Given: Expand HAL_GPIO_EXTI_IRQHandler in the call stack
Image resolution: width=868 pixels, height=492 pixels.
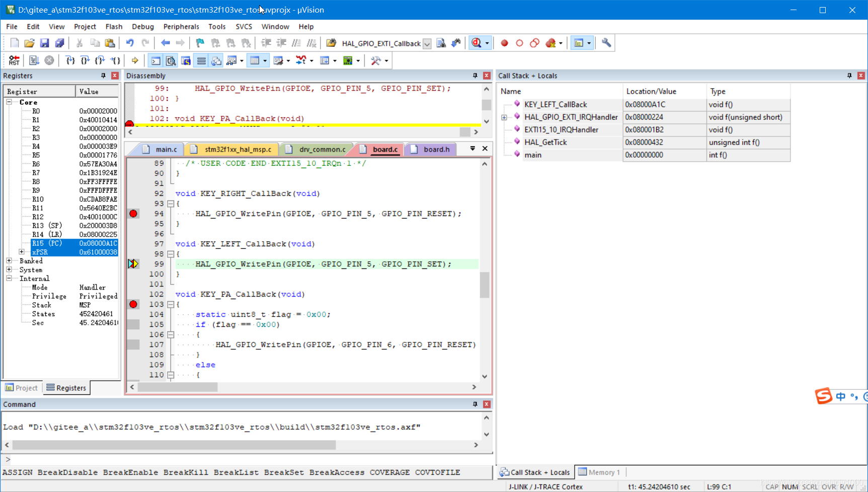Looking at the screenshot, I should 504,117.
